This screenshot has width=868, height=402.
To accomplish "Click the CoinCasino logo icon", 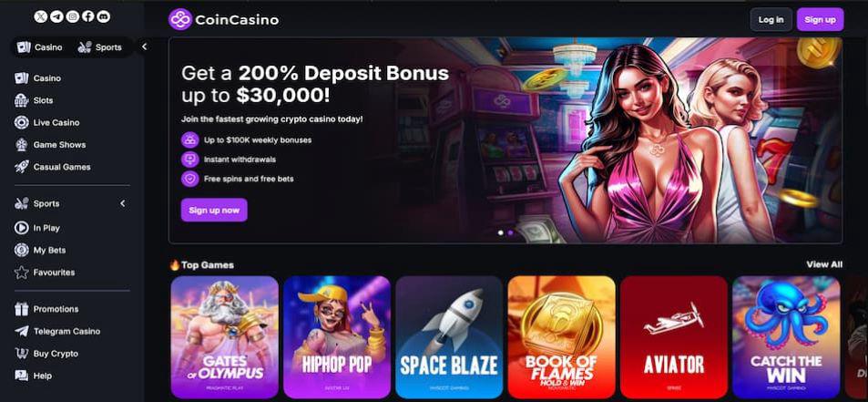I will [x=180, y=19].
